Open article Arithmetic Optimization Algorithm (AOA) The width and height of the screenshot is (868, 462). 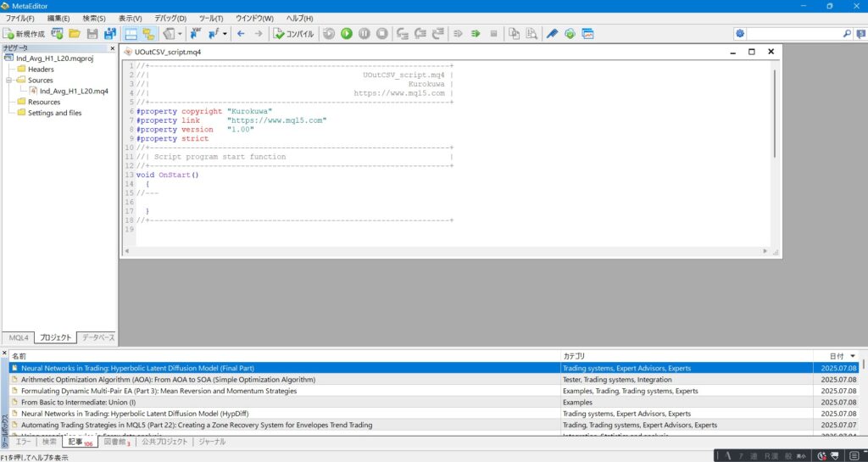[x=169, y=380]
